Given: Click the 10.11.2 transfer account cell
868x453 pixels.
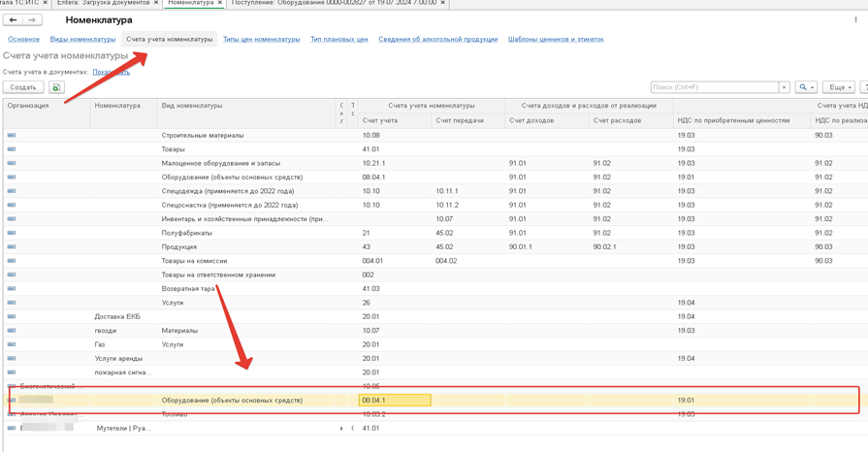Looking at the screenshot, I should (468, 205).
